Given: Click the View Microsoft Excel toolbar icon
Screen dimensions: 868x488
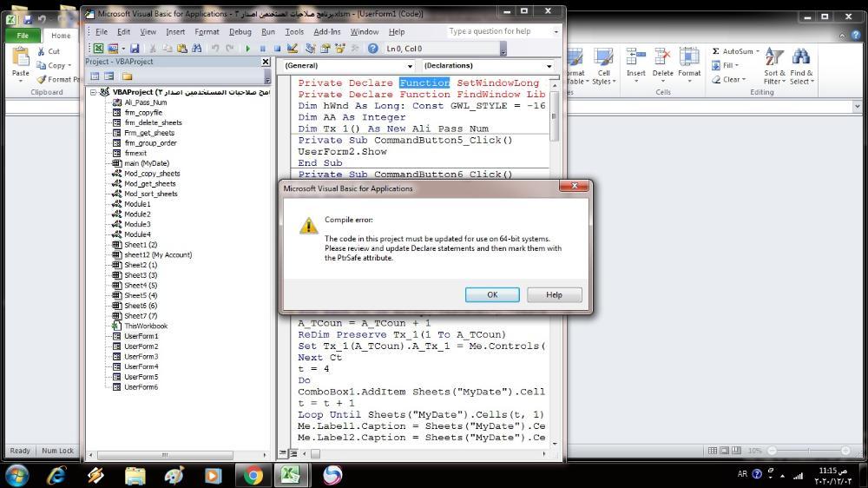Looking at the screenshot, I should [98, 49].
